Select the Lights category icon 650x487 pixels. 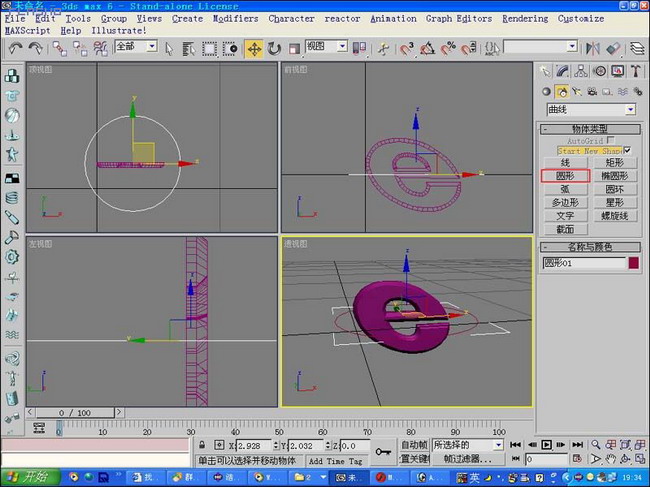pos(577,92)
